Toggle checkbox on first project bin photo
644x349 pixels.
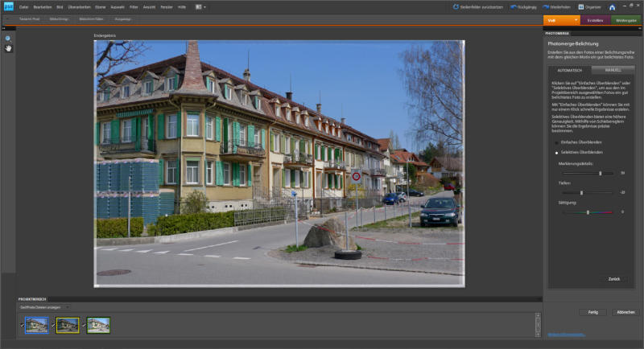coord(22,324)
